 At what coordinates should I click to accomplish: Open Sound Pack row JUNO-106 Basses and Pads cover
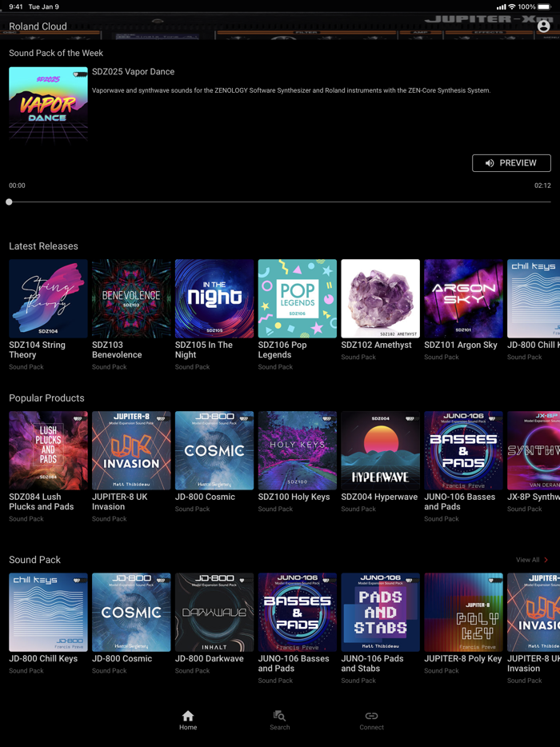click(x=298, y=612)
